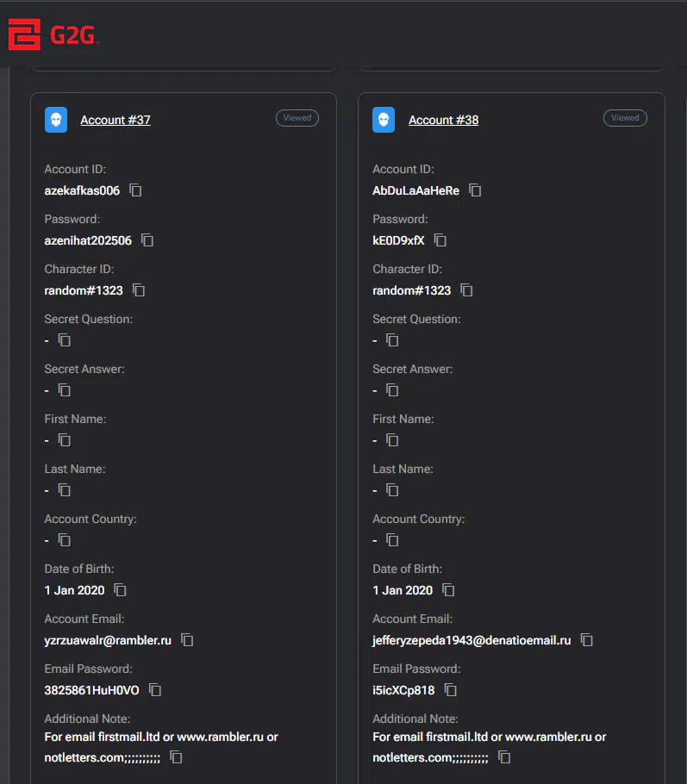Click the Viewed badge on Account #38

click(625, 118)
